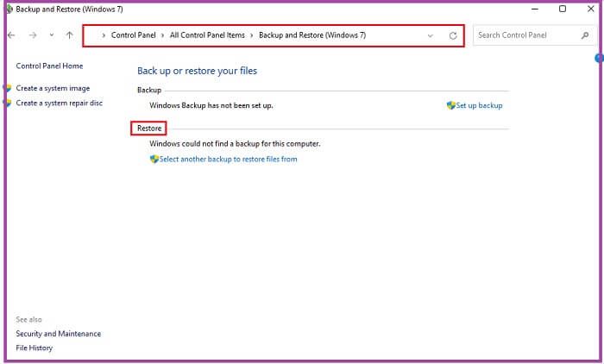
Task: Click the shield icon beside Set up backup
Action: [450, 105]
